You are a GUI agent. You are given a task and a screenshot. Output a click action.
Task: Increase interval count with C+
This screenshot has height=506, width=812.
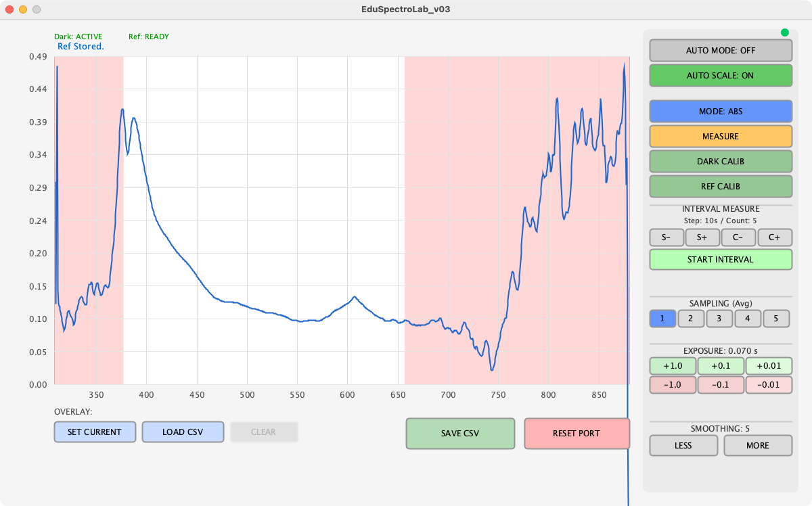coord(774,237)
